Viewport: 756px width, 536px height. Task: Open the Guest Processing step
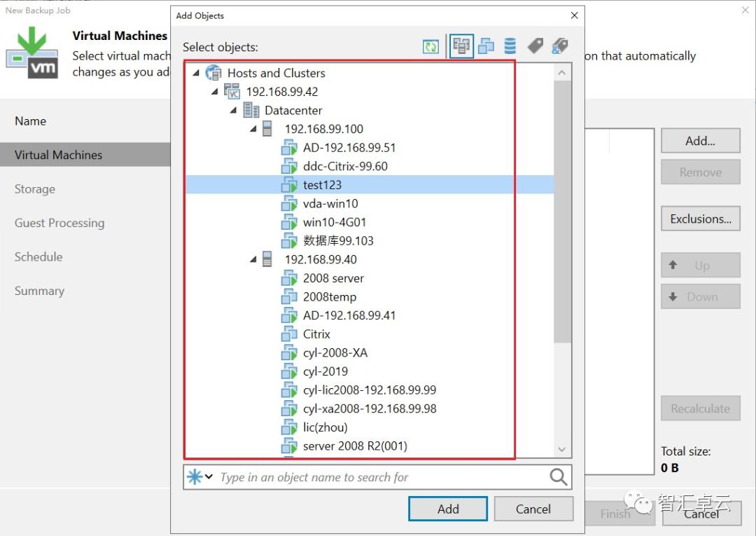coord(59,223)
